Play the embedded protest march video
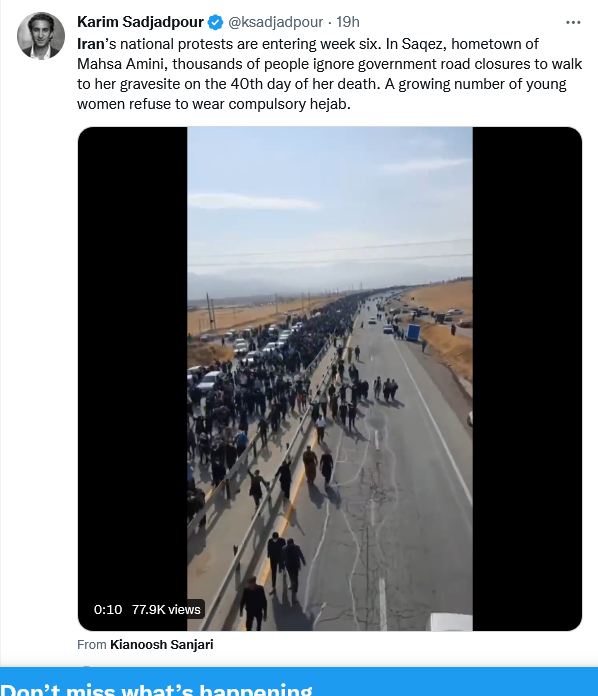This screenshot has width=598, height=696. [330, 379]
